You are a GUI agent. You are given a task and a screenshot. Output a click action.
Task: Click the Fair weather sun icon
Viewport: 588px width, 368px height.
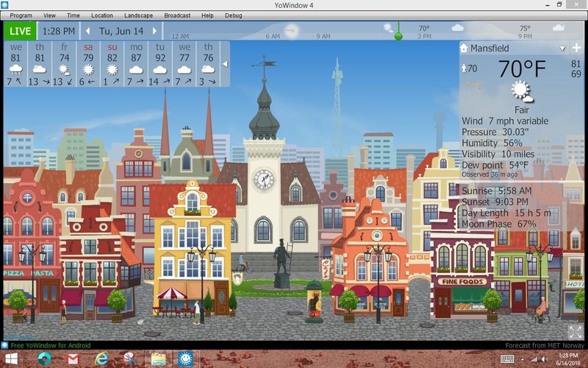(522, 91)
